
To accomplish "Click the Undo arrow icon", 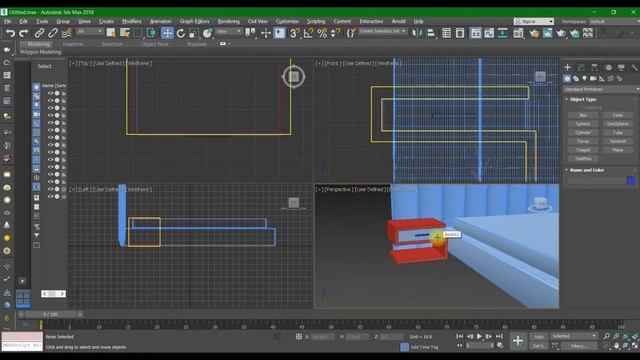I will tap(10, 33).
